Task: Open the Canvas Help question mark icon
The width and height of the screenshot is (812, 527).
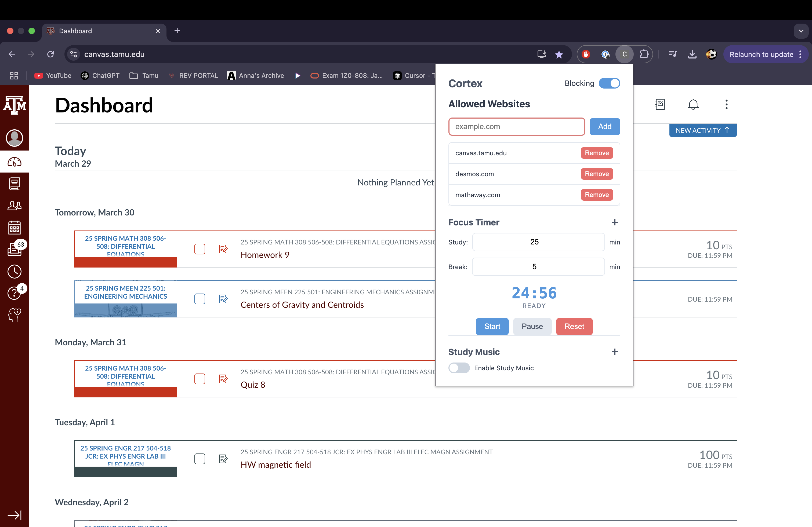Action: 14,293
